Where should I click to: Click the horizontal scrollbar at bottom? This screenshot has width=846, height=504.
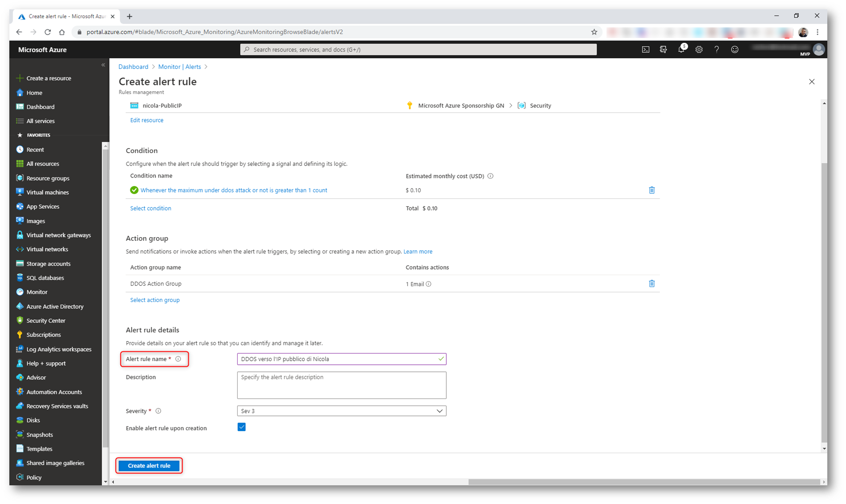pyautogui.click(x=644, y=482)
